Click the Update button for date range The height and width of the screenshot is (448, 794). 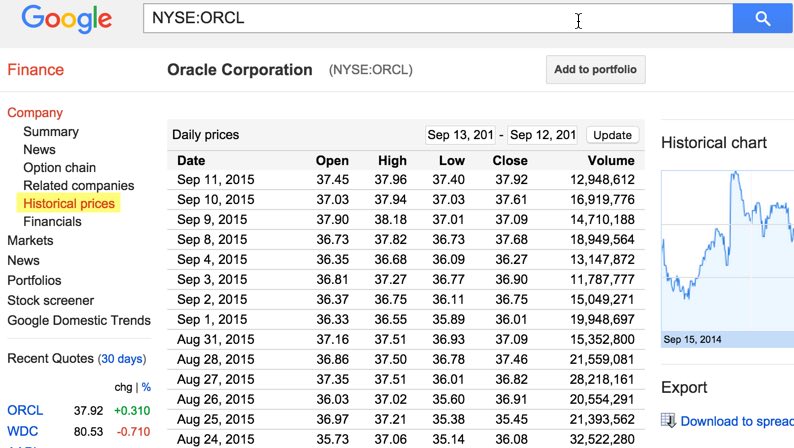[x=612, y=135]
